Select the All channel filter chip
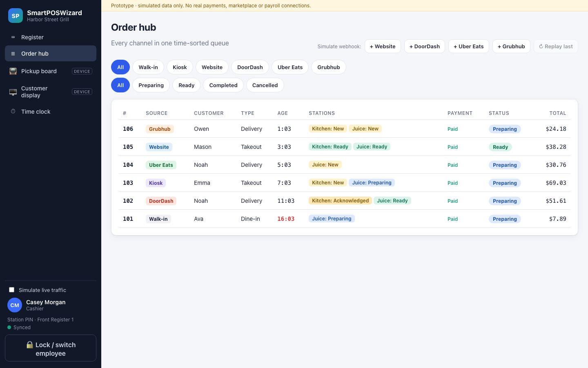Viewport: 588px width, 368px height. [x=120, y=67]
